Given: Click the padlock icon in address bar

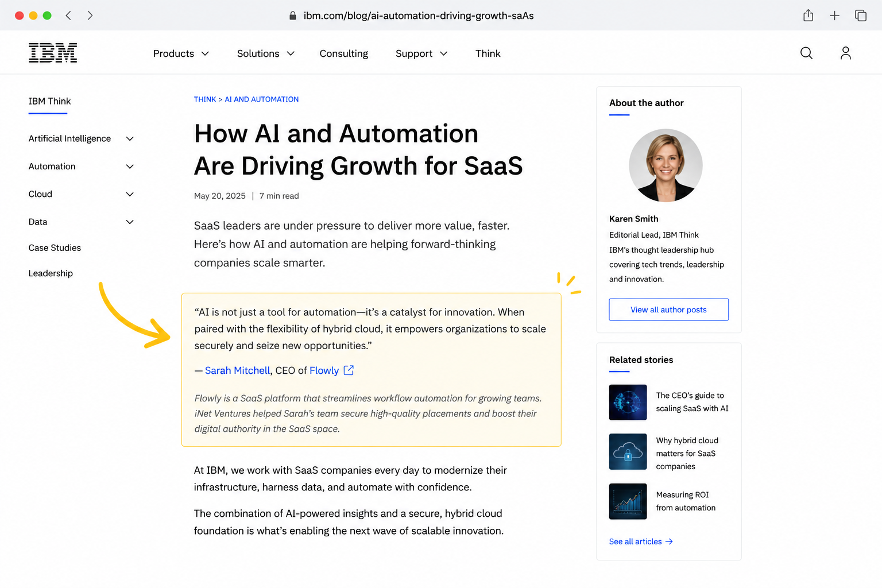Looking at the screenshot, I should point(293,16).
